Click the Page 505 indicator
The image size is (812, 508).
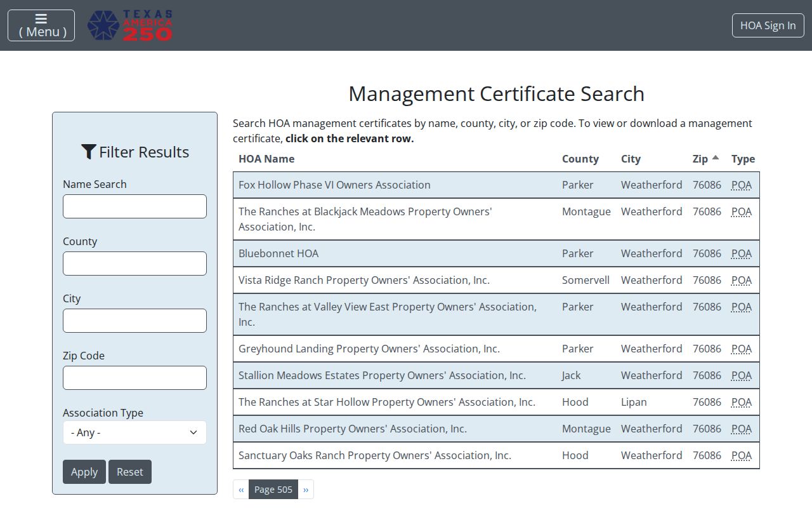click(273, 490)
